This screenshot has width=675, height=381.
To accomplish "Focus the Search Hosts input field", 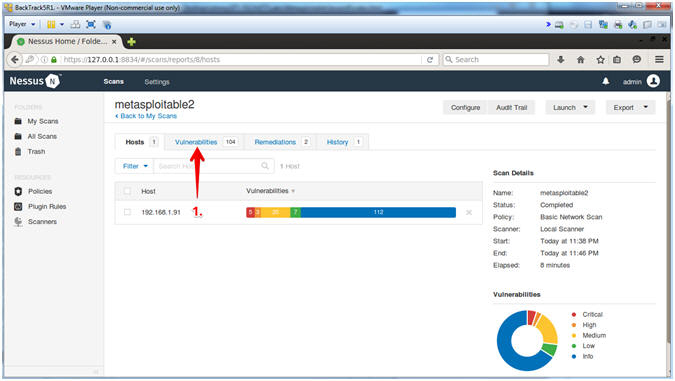I will click(209, 166).
